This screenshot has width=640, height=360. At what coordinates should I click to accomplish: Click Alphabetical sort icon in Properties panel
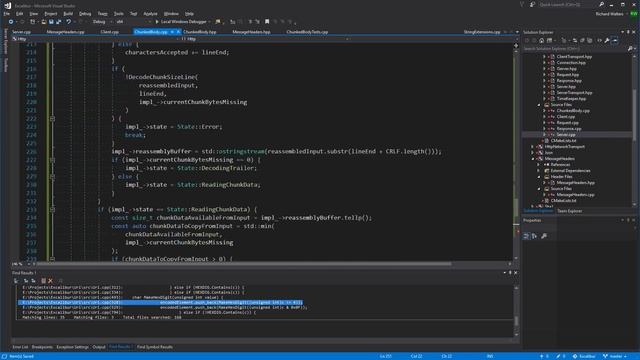[534, 236]
